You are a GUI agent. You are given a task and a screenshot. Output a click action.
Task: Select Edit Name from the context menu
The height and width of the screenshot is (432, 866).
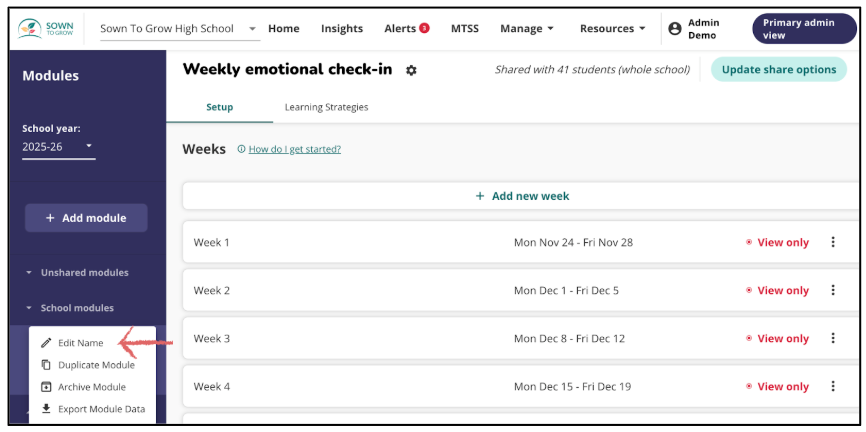click(x=80, y=343)
